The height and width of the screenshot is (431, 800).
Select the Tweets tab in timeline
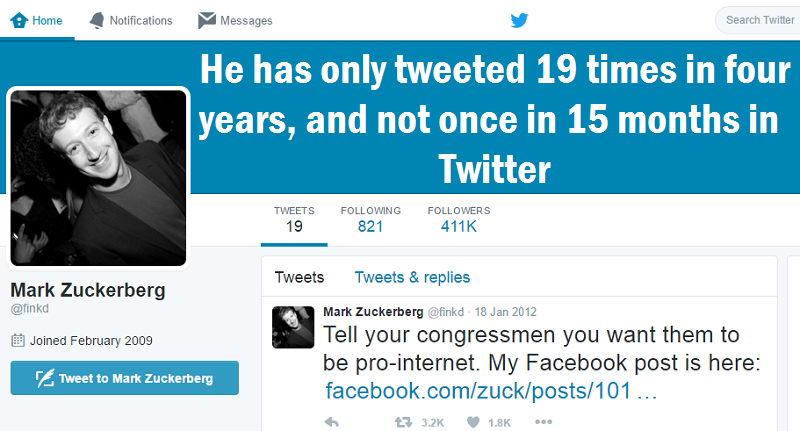pos(299,277)
